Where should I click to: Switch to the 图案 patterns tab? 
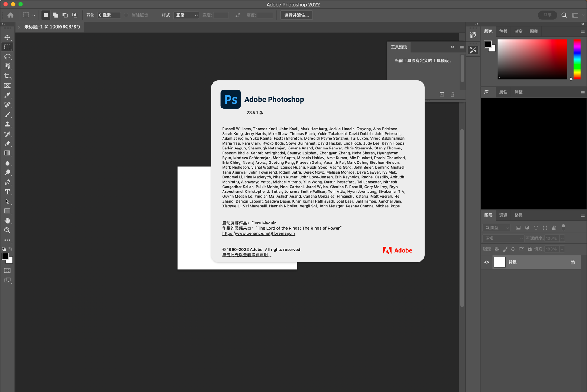pos(534,32)
